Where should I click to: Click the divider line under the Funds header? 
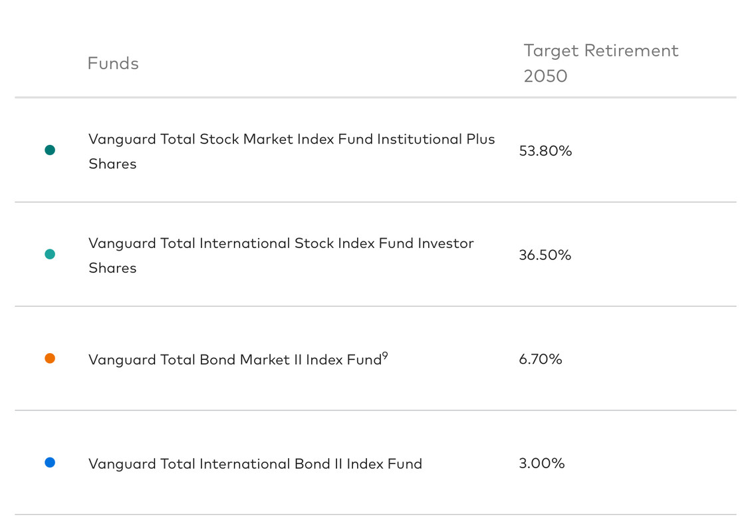[x=376, y=98]
